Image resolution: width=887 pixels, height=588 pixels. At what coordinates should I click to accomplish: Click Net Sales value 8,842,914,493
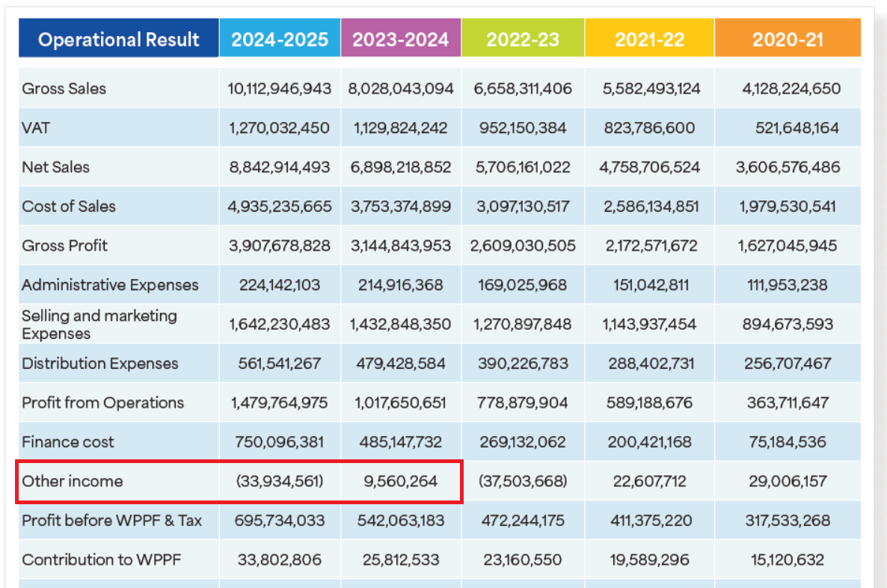(x=280, y=167)
